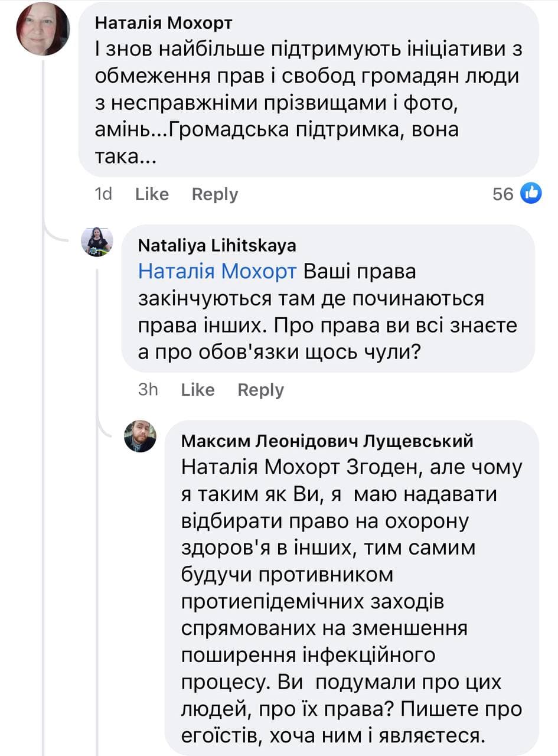Viewport: 558px width, 756px height.
Task: Open author name Наталія Мохорт on top comment
Action: (x=164, y=22)
